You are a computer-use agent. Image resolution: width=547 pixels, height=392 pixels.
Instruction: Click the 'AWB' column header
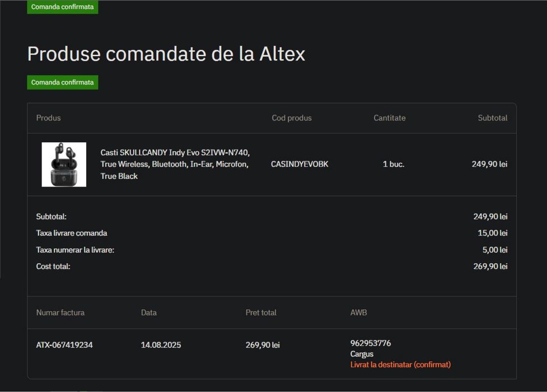point(359,312)
